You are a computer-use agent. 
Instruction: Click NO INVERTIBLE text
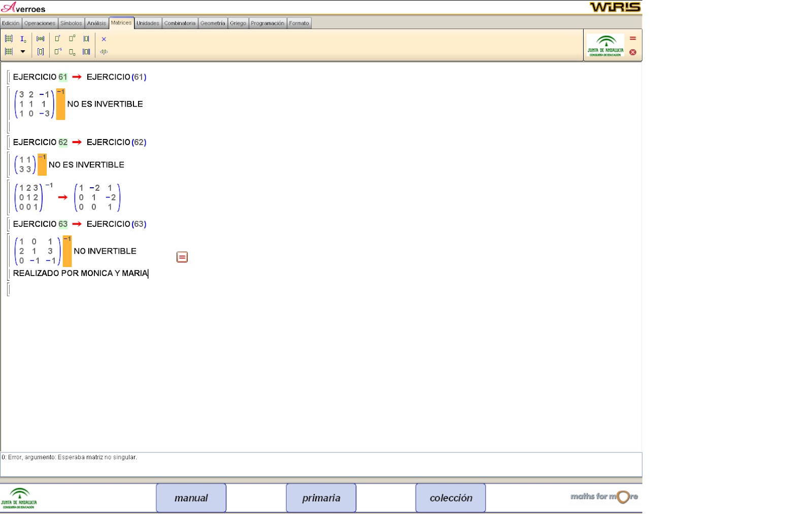tap(105, 251)
